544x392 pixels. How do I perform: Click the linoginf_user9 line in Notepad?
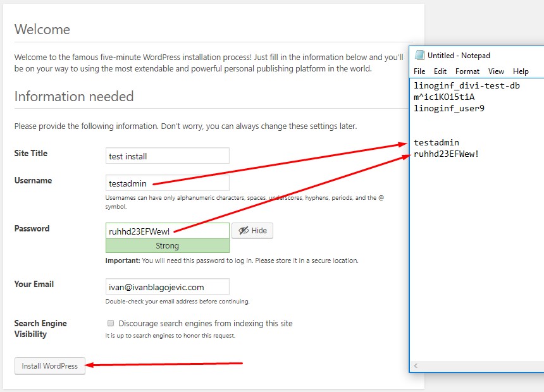point(449,108)
